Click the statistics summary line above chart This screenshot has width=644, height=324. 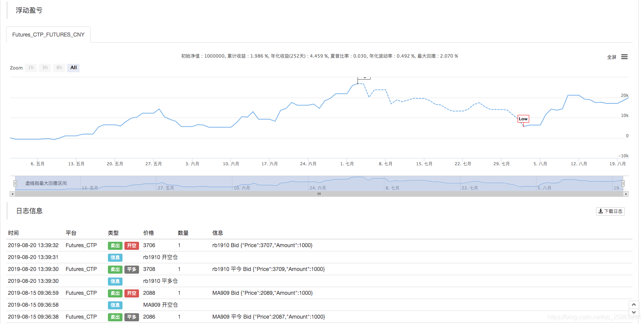point(320,56)
